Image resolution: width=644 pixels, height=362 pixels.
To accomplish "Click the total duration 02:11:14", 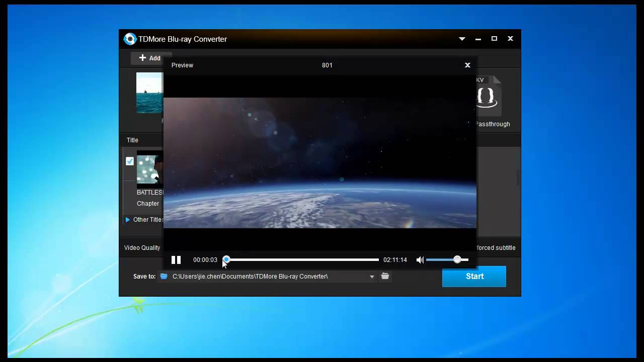I will (395, 260).
